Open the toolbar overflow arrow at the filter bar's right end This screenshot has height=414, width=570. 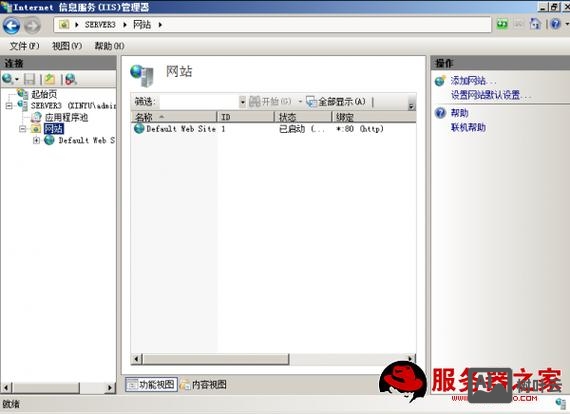411,106
